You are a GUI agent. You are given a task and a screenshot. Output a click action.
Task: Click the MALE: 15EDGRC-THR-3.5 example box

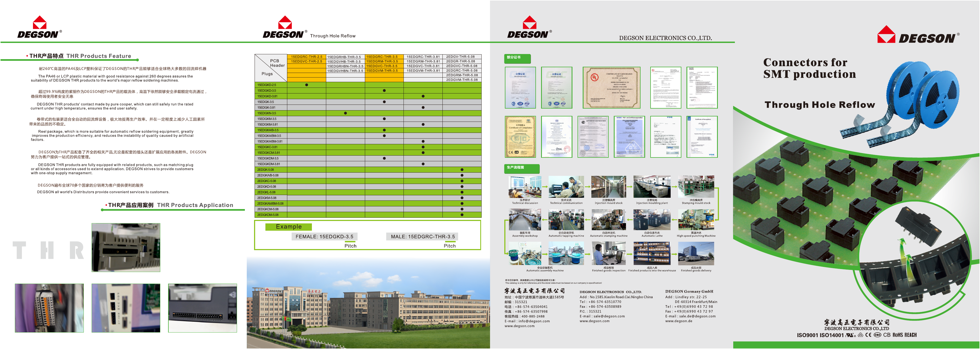coord(423,236)
